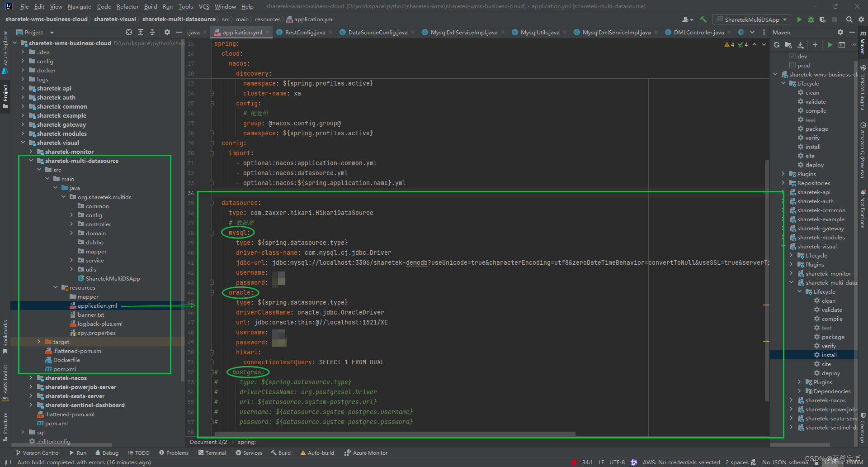The image size is (868, 467).
Task: Open the SharetekMultiDSApp run configuration dropdown
Action: point(784,19)
